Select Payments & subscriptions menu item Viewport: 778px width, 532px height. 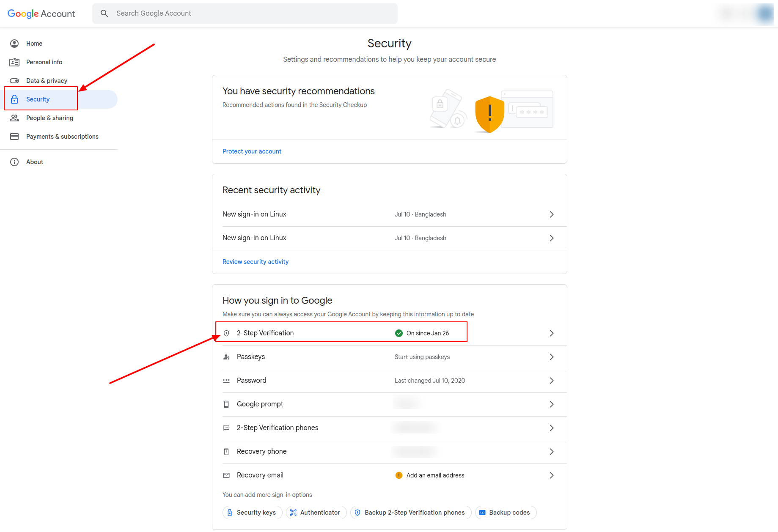62,137
